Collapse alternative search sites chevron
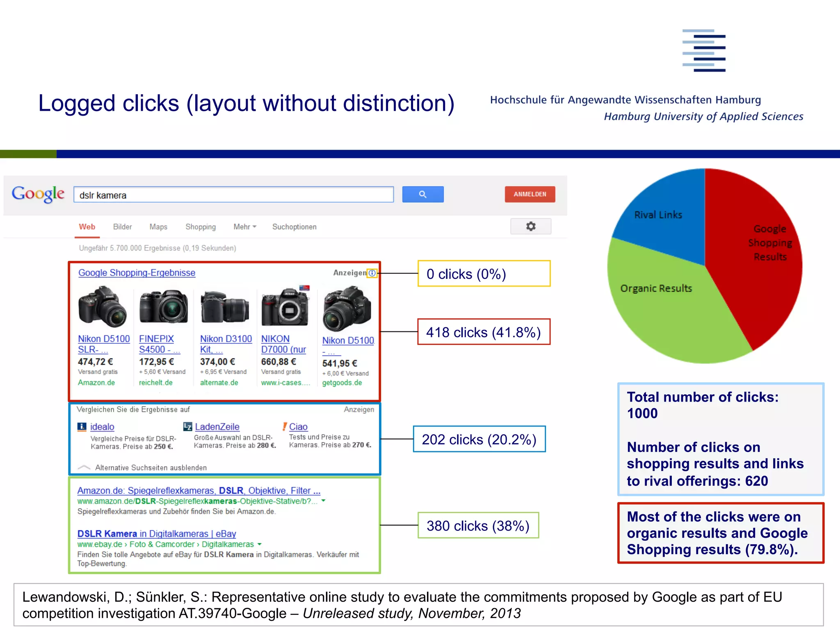840x630 pixels. click(x=84, y=468)
